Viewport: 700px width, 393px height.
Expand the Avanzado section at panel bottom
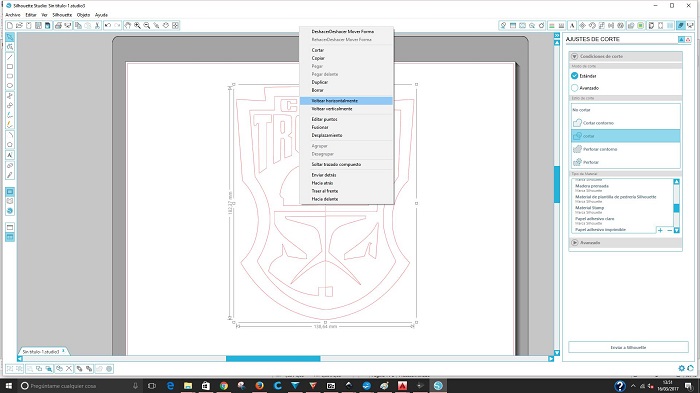point(575,242)
